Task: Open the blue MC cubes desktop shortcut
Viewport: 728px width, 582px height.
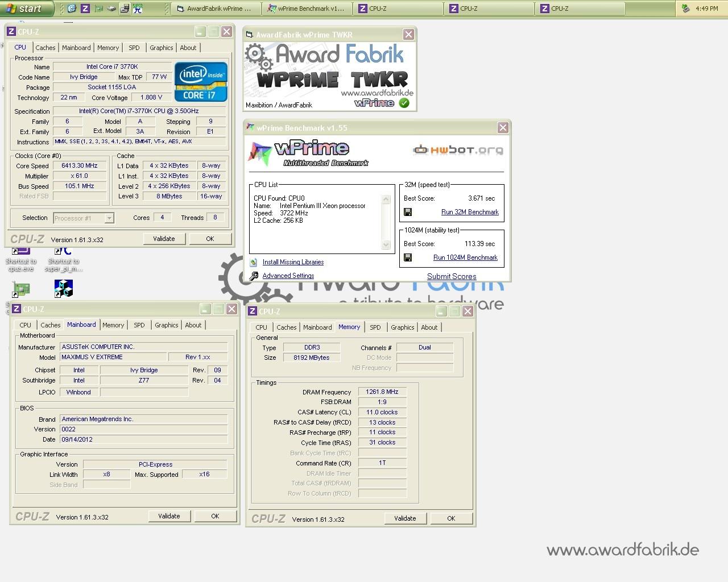Action: (63, 289)
